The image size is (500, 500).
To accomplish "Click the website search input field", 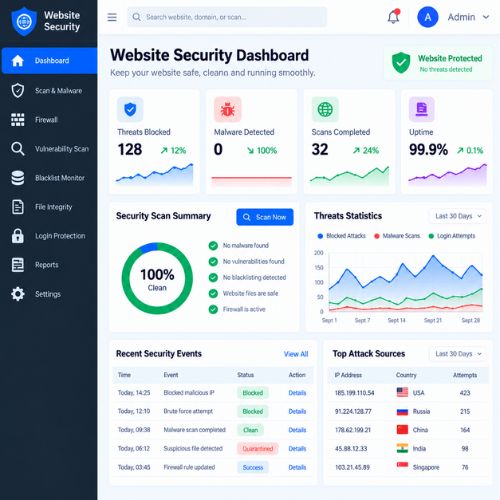I will click(x=227, y=17).
